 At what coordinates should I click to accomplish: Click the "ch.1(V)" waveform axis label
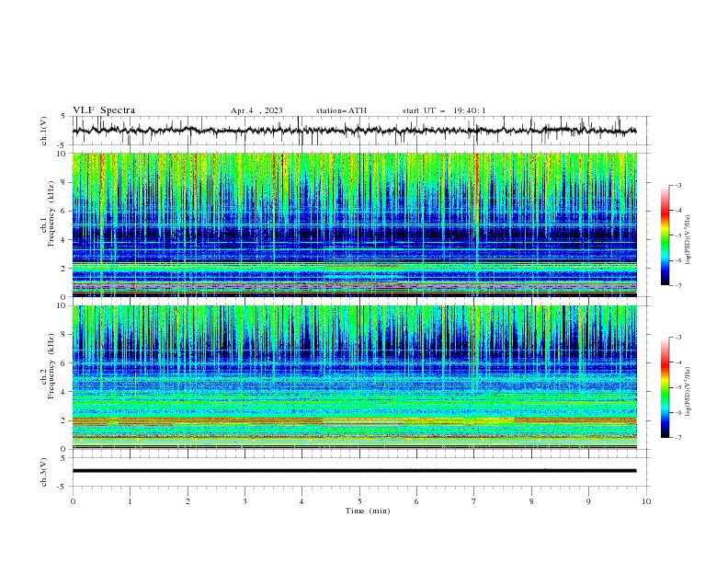pyautogui.click(x=44, y=131)
